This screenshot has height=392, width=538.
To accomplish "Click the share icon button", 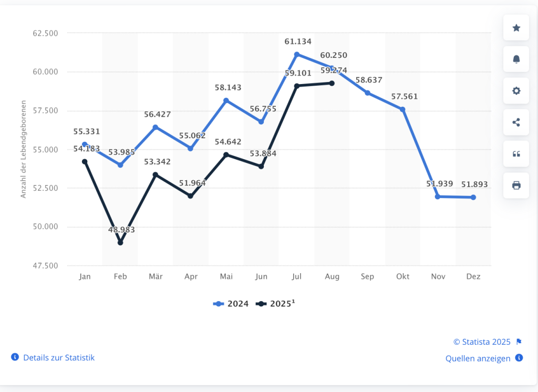I will coord(516,122).
